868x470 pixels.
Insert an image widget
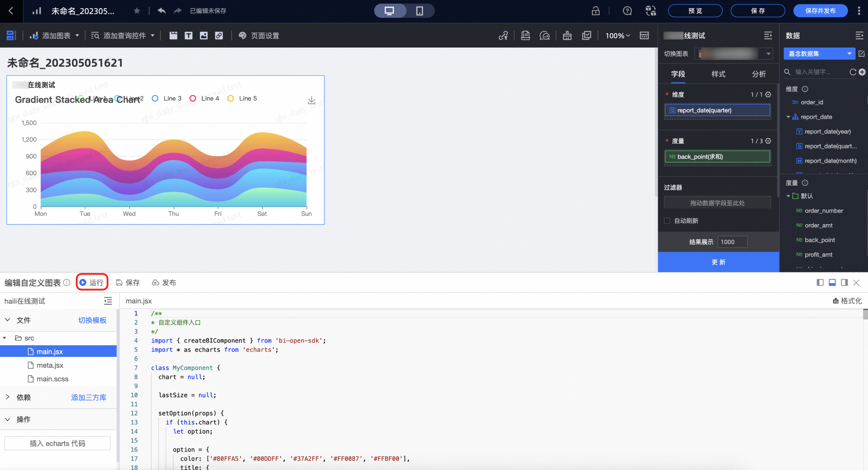point(204,36)
